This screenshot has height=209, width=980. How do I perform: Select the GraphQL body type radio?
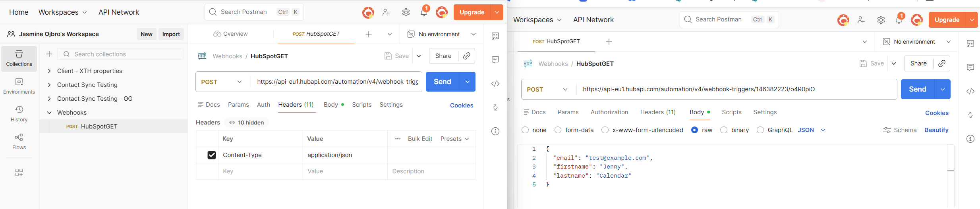(x=760, y=130)
